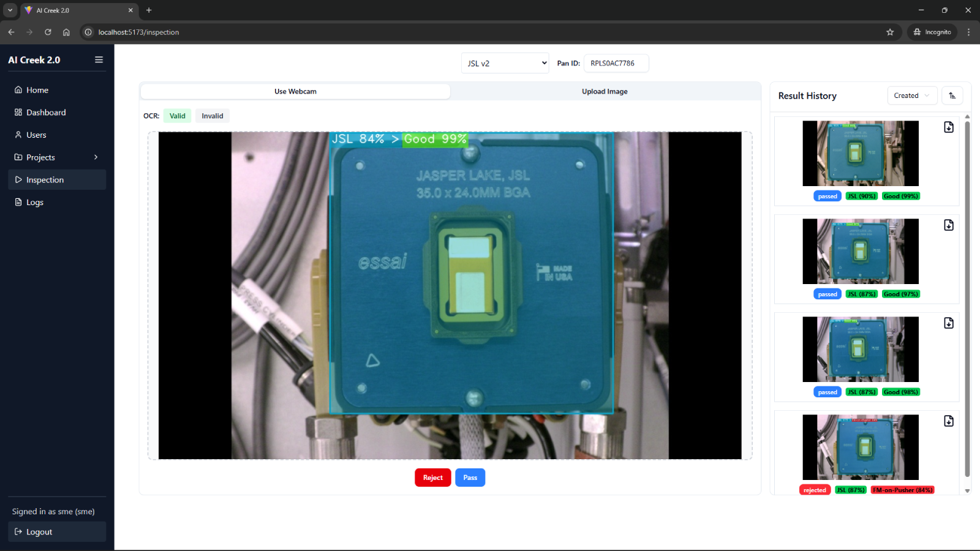Image resolution: width=980 pixels, height=551 pixels.
Task: Select the AI Creek 2.0 browser tab
Action: [x=80, y=10]
